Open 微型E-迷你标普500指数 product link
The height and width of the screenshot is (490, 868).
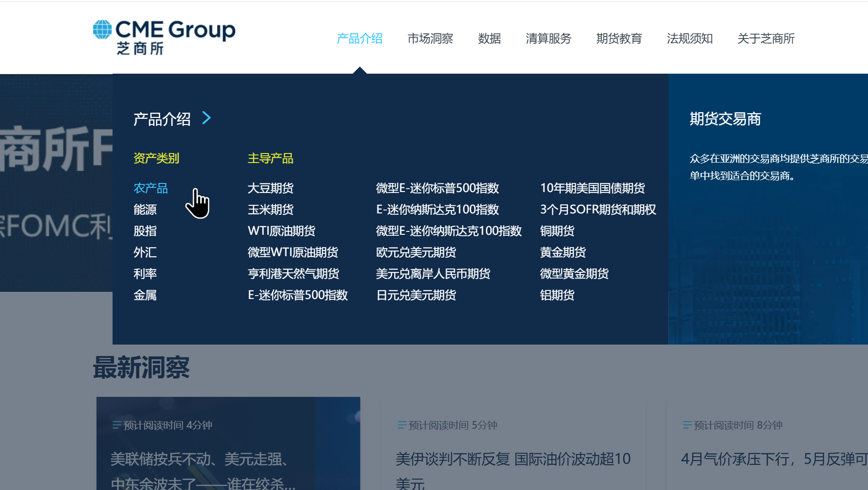437,188
